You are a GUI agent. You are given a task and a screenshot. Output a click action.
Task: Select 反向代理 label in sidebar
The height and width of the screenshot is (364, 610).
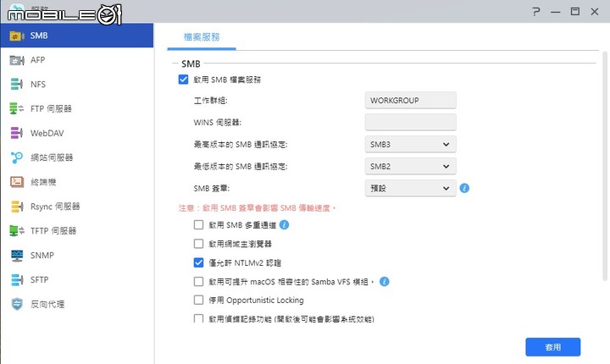tap(47, 304)
